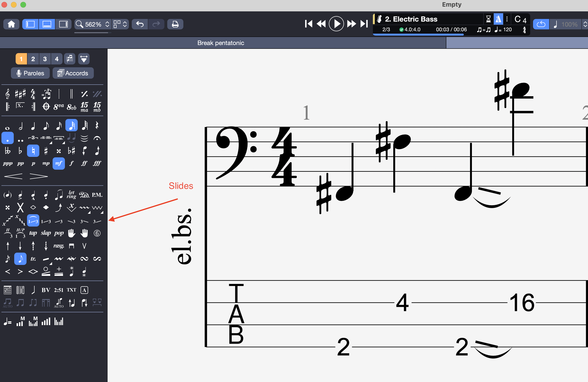Image resolution: width=588 pixels, height=382 pixels.
Task: Apply pop technique
Action: click(59, 233)
